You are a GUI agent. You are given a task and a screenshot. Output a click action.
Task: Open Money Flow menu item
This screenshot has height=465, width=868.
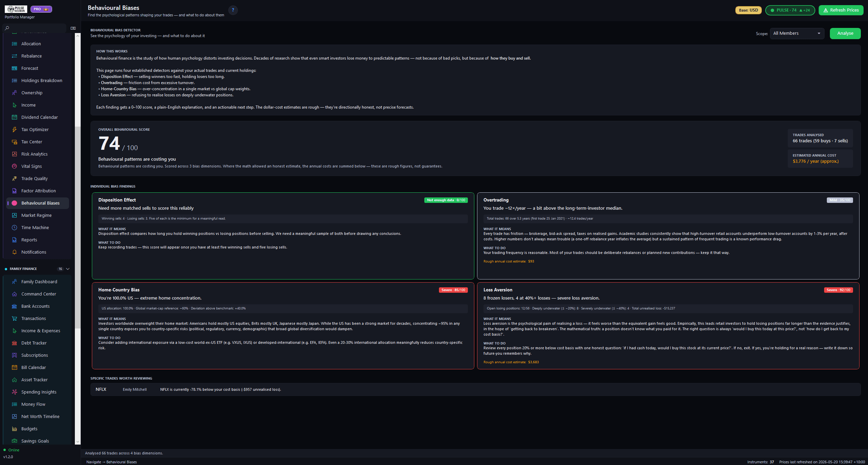pos(38,404)
